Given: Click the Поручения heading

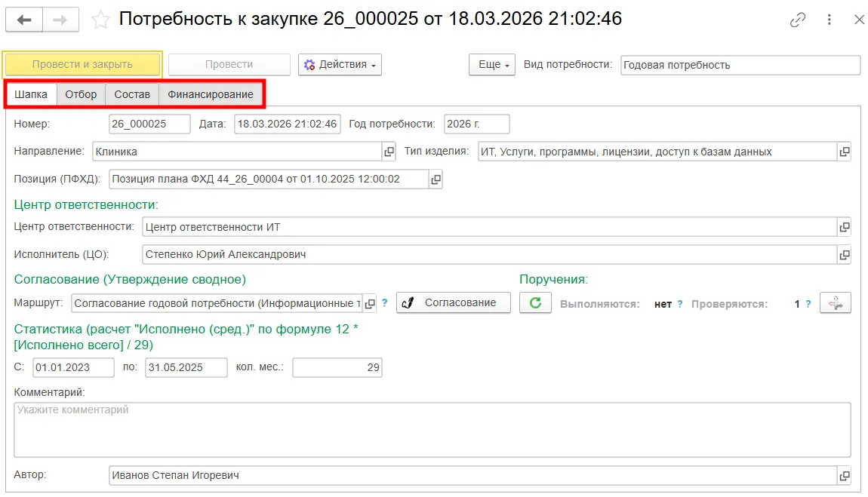Looking at the screenshot, I should click(553, 279).
